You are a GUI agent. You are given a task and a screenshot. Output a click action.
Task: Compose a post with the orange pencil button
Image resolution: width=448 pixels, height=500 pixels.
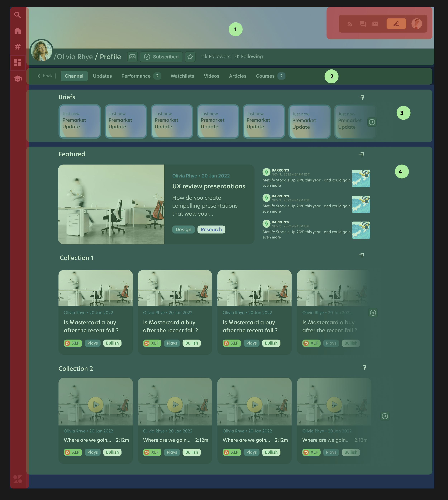(x=396, y=24)
